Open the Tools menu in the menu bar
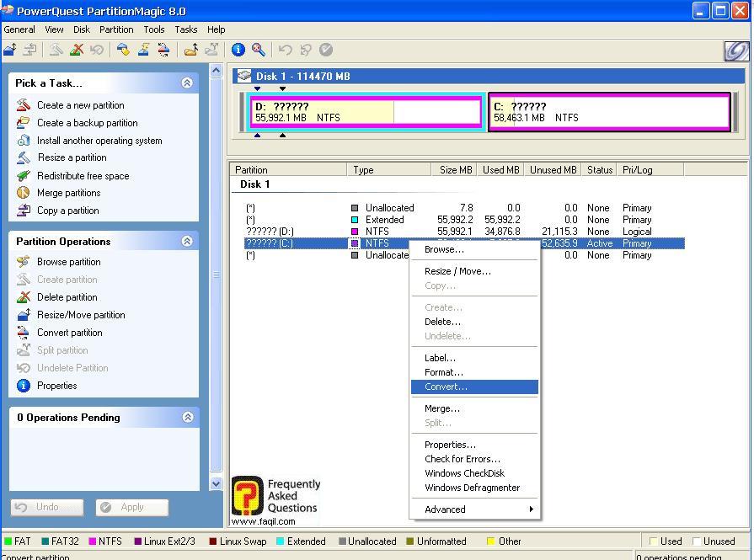The image size is (754, 560). click(153, 29)
